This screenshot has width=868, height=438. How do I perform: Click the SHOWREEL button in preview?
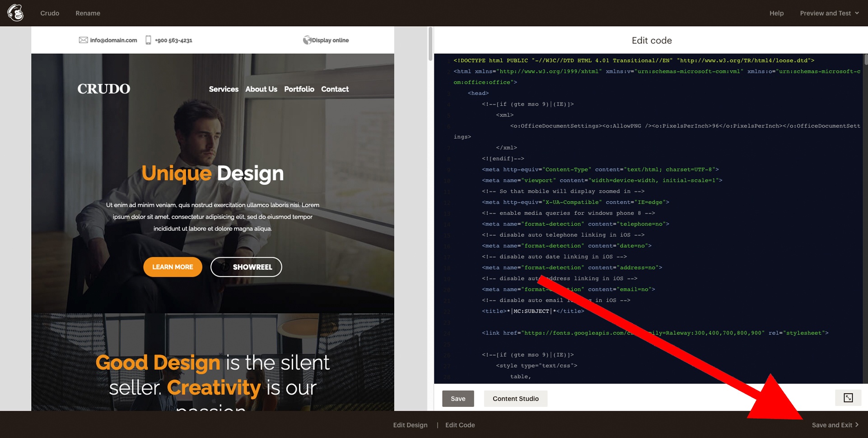(246, 267)
